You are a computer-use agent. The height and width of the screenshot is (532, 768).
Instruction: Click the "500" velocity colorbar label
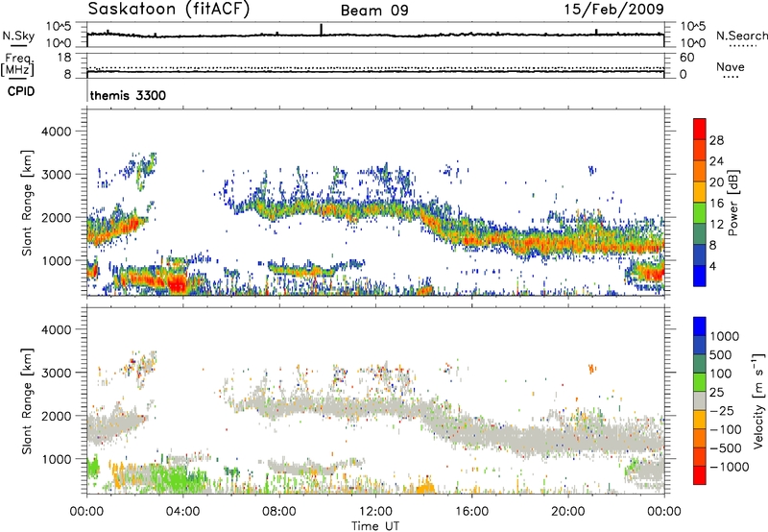tap(722, 354)
